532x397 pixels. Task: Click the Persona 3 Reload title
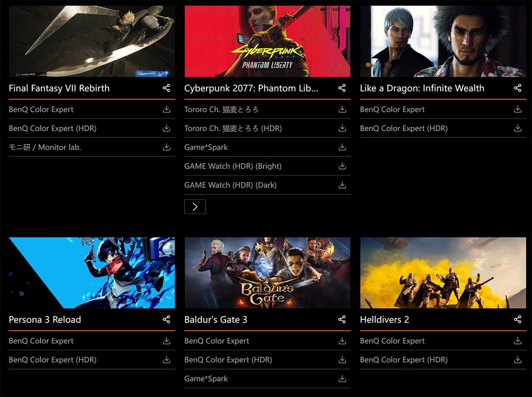[45, 319]
